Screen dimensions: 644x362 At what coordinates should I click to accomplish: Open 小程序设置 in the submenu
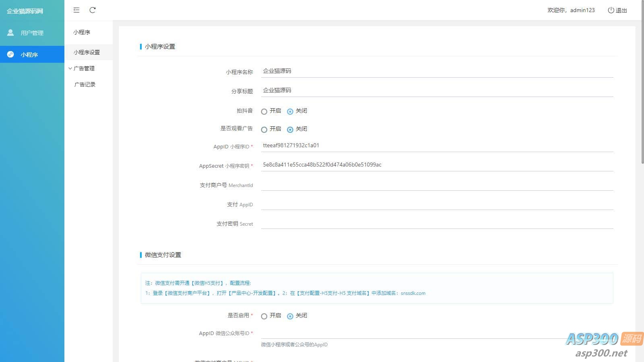pos(87,52)
